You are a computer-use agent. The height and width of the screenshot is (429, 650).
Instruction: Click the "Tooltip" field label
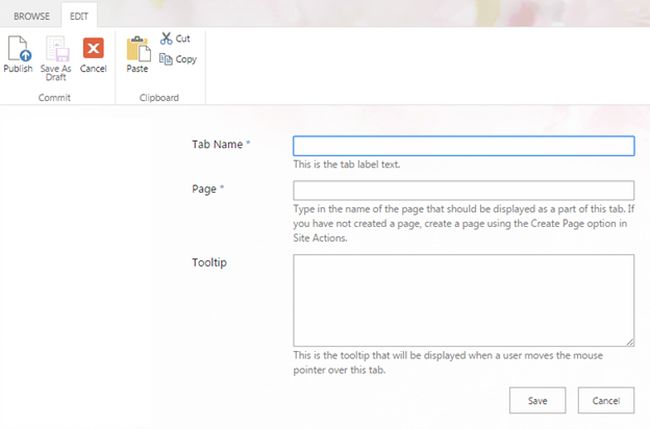[209, 262]
